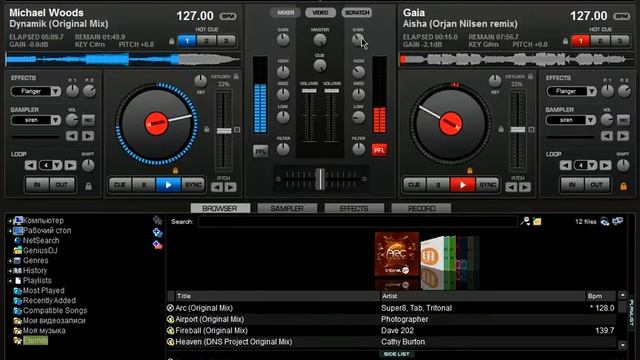The width and height of the screenshot is (640, 360).
Task: Click the yellow folder filter icon
Action: coord(537,222)
